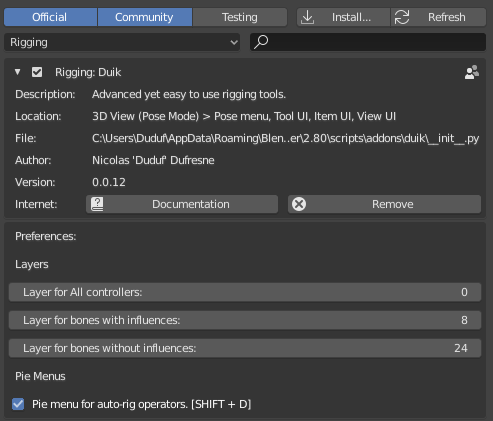Open the Rigging category dropdown
493x421 pixels.
[122, 42]
